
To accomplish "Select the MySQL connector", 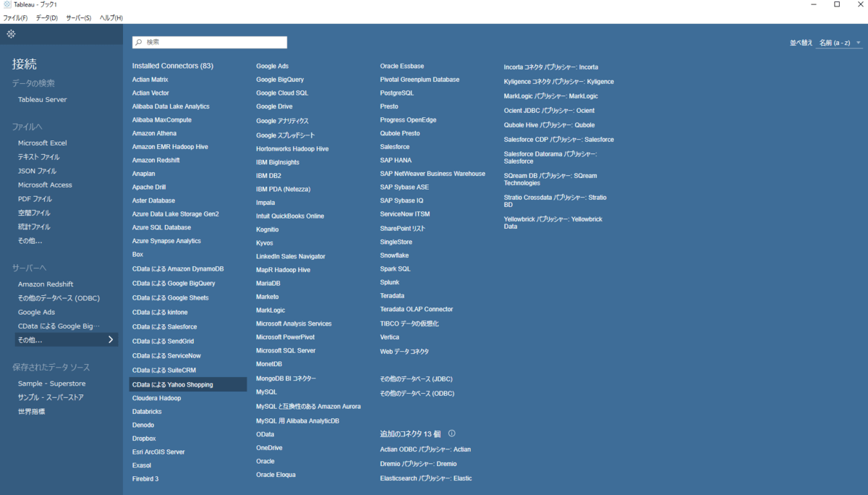I will point(266,392).
